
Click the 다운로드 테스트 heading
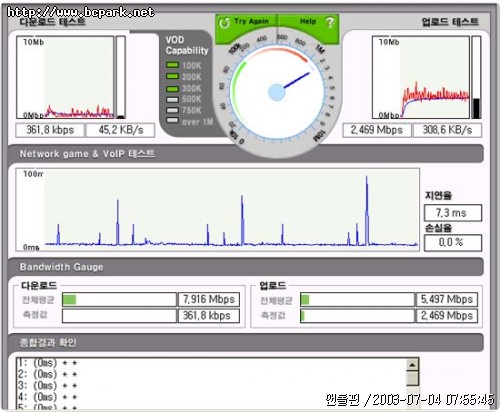pyautogui.click(x=52, y=22)
